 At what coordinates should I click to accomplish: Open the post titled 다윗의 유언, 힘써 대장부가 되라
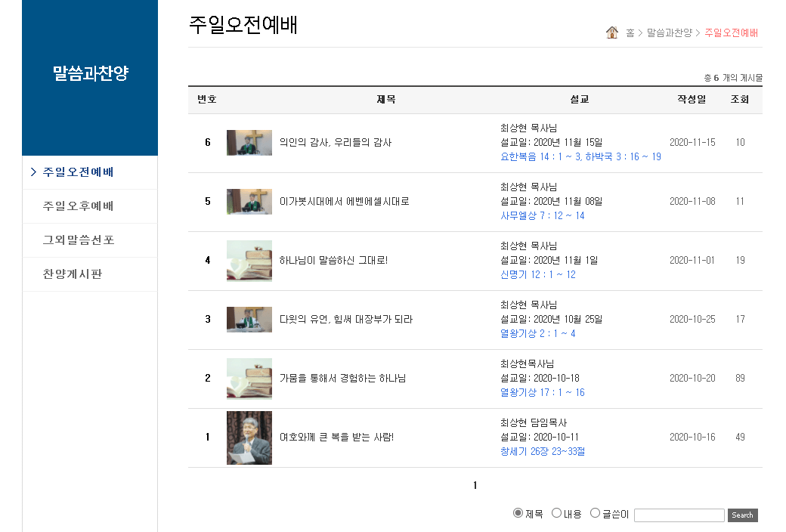coord(346,320)
